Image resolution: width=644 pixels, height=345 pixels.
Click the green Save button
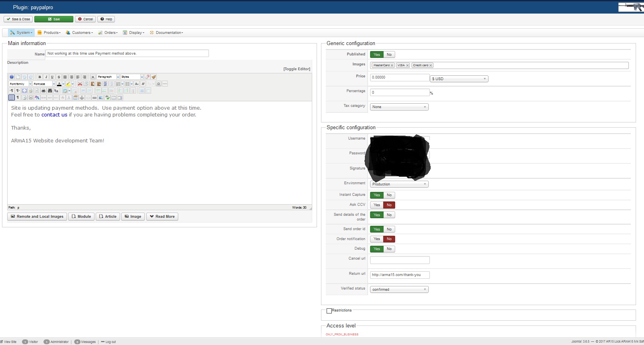pyautogui.click(x=54, y=19)
